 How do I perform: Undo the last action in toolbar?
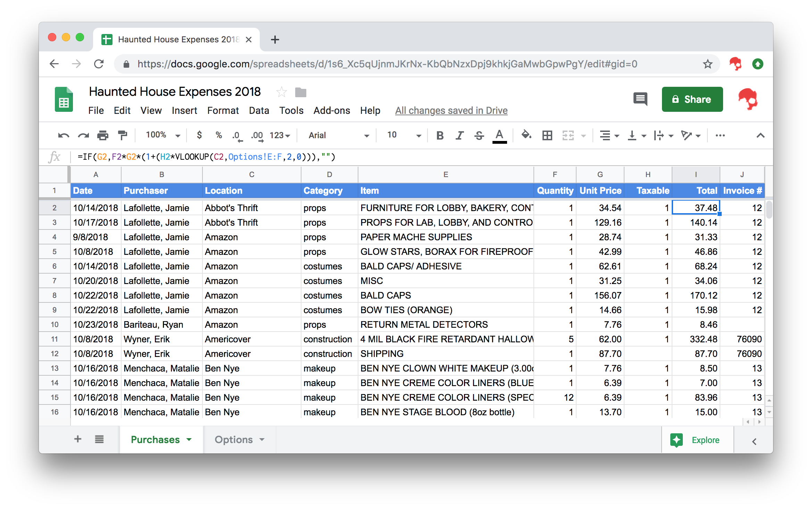64,135
